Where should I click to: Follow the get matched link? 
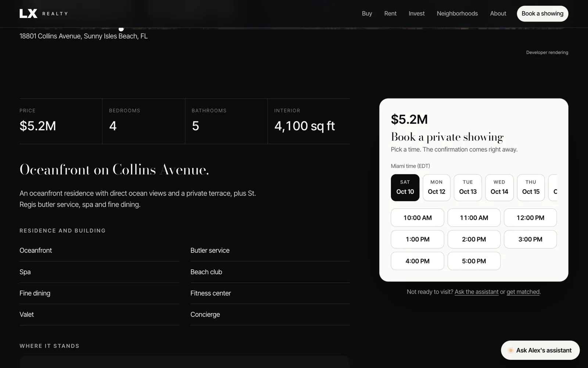point(523,292)
